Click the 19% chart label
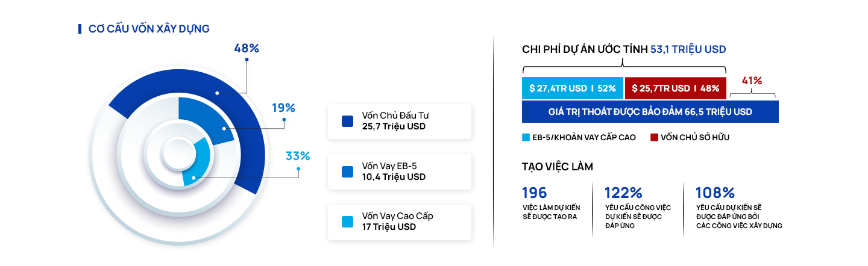Screen dimensions: 868x266 coord(283,108)
